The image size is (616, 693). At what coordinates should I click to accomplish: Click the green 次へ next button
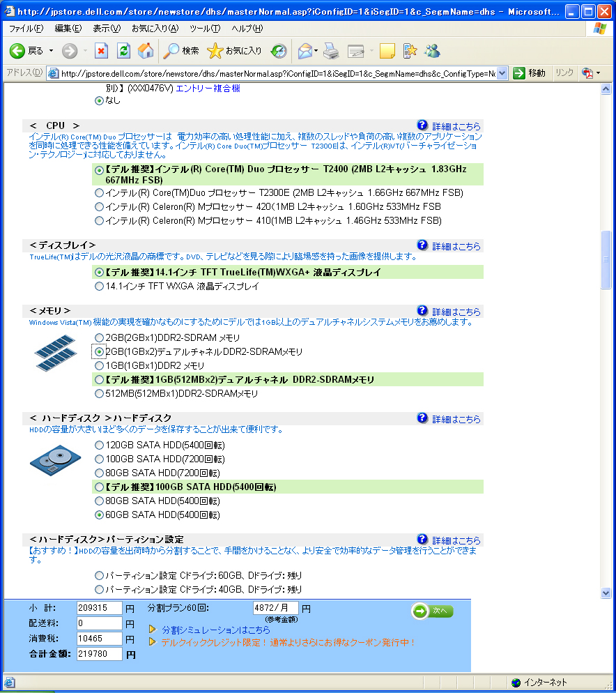click(432, 611)
